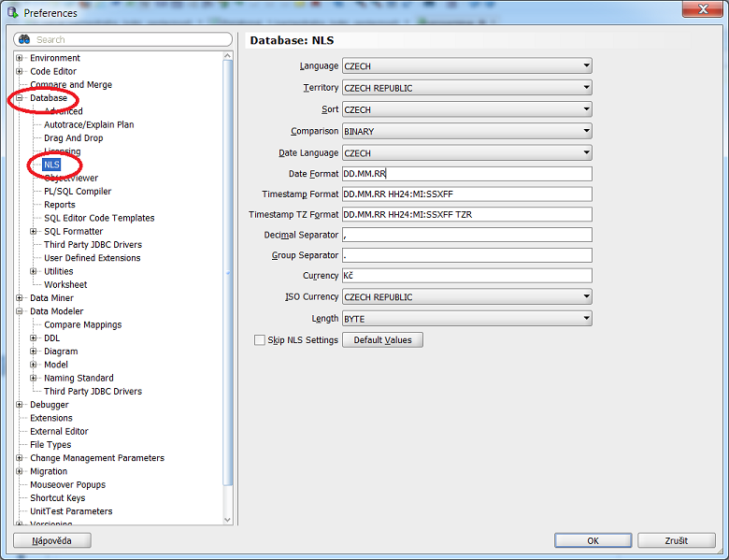This screenshot has width=729, height=560.
Task: Select PL/SQL Compiler in the tree
Action: tap(78, 192)
